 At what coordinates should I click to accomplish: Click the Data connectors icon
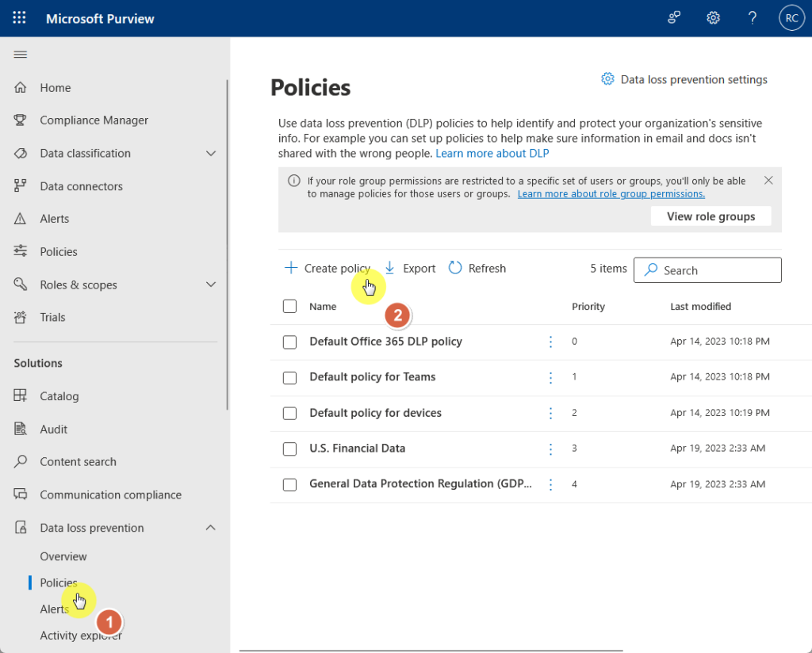[20, 185]
